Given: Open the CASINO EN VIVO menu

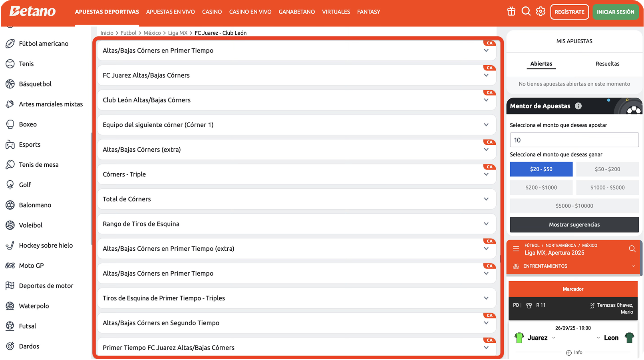Looking at the screenshot, I should coord(250,12).
